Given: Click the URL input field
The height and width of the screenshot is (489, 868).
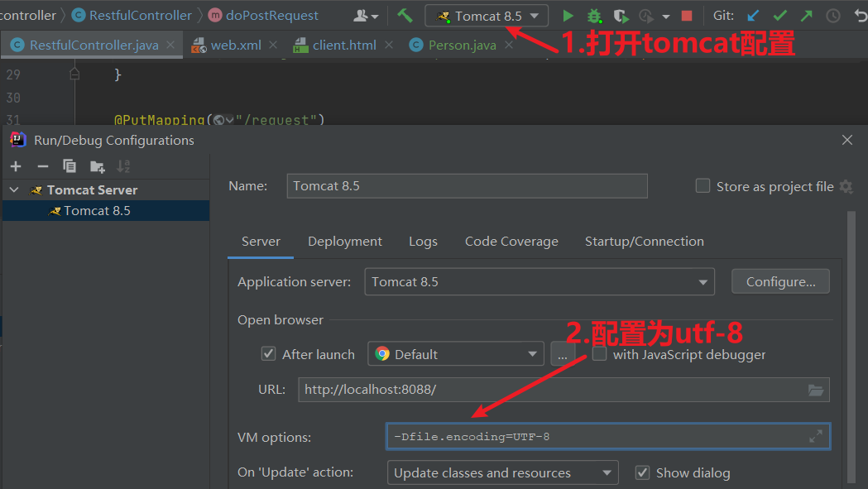Looking at the screenshot, I should point(563,390).
